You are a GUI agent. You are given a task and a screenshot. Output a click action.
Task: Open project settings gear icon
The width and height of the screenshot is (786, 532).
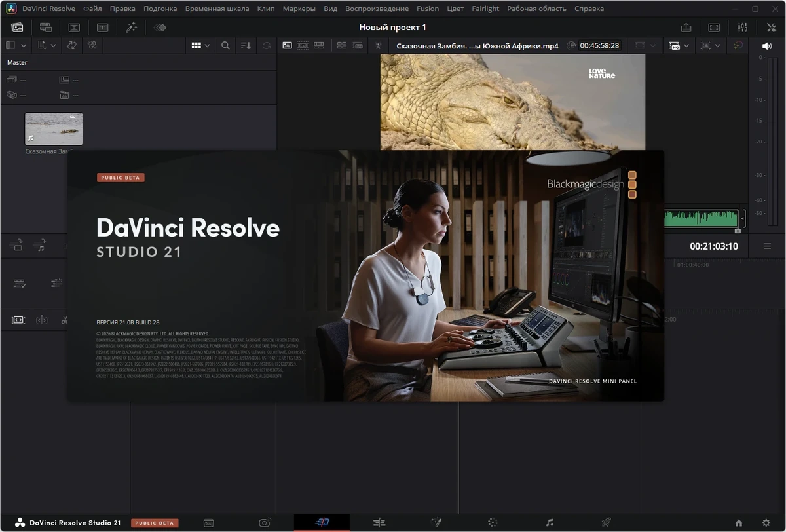766,522
